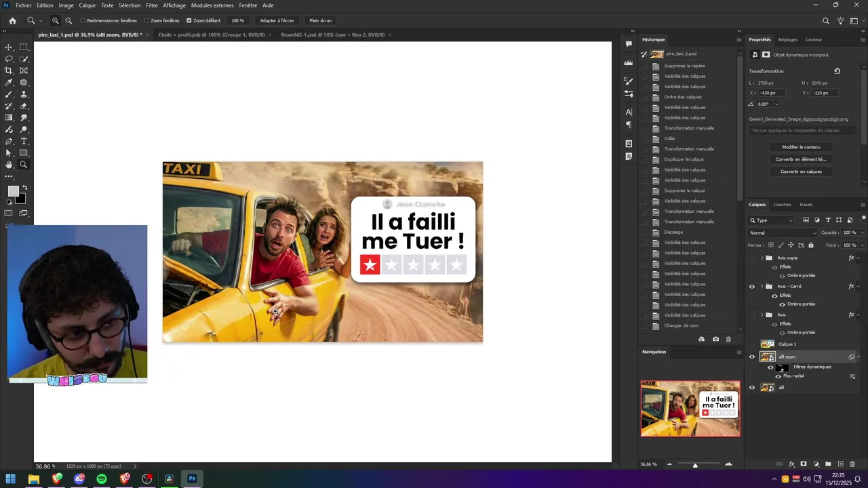Screen dimensions: 868x488
Task: Click the 100 % zoom button
Action: 237,21
